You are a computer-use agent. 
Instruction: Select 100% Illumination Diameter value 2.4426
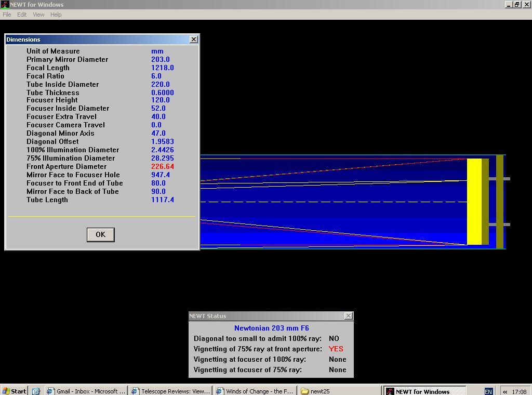[163, 150]
